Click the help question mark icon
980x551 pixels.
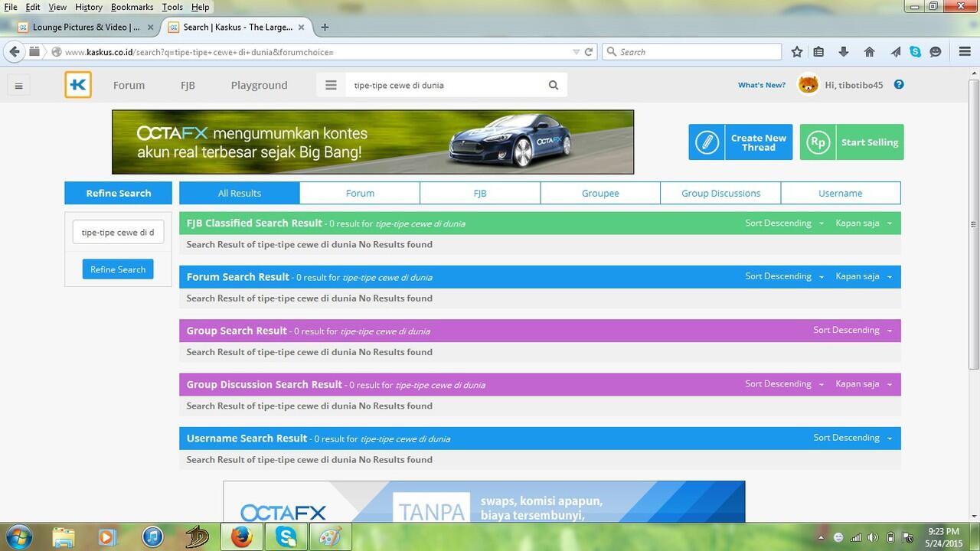[x=899, y=84]
